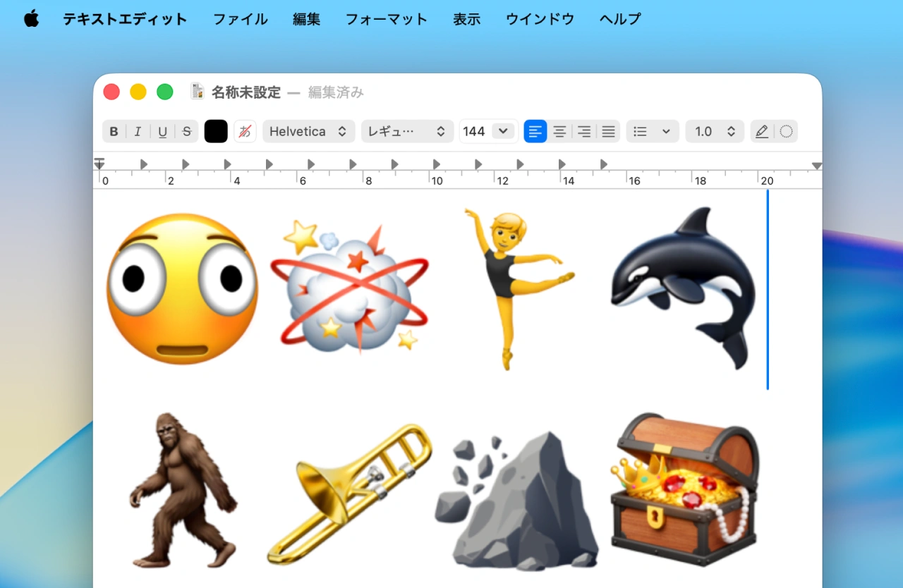This screenshot has width=903, height=588.
Task: Open the フォーマット menu
Action: click(x=386, y=19)
